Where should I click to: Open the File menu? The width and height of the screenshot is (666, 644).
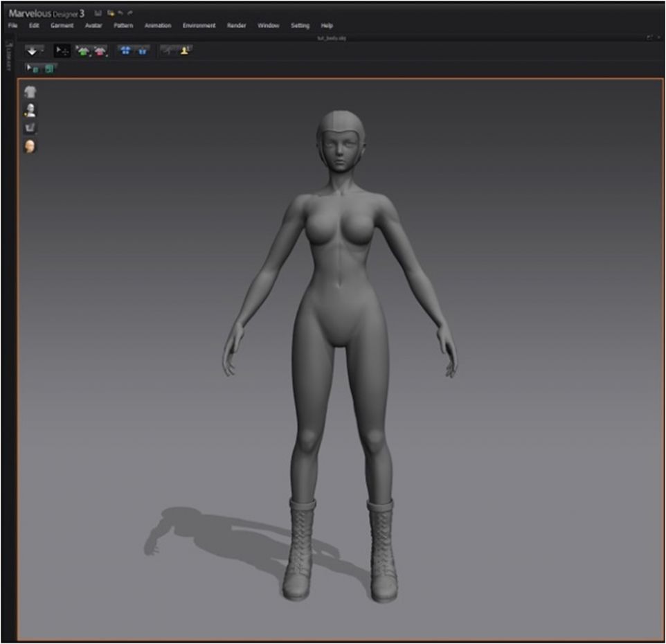point(12,26)
